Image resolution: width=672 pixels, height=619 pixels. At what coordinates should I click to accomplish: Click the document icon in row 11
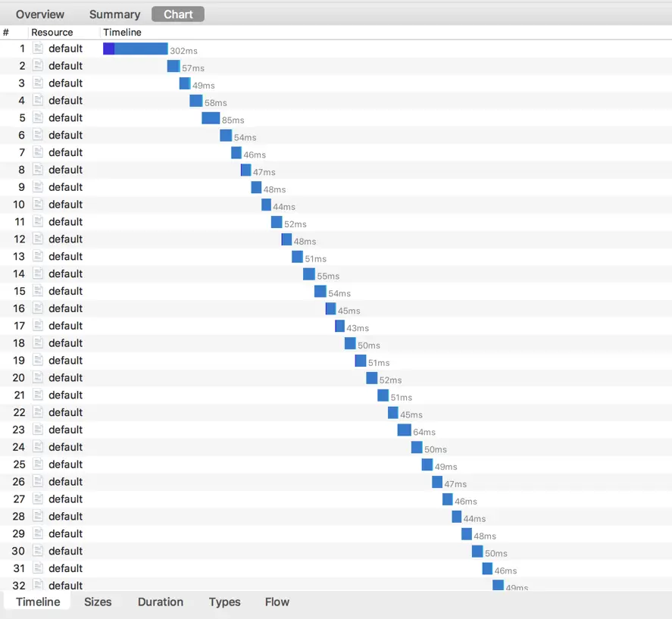pyautogui.click(x=38, y=221)
